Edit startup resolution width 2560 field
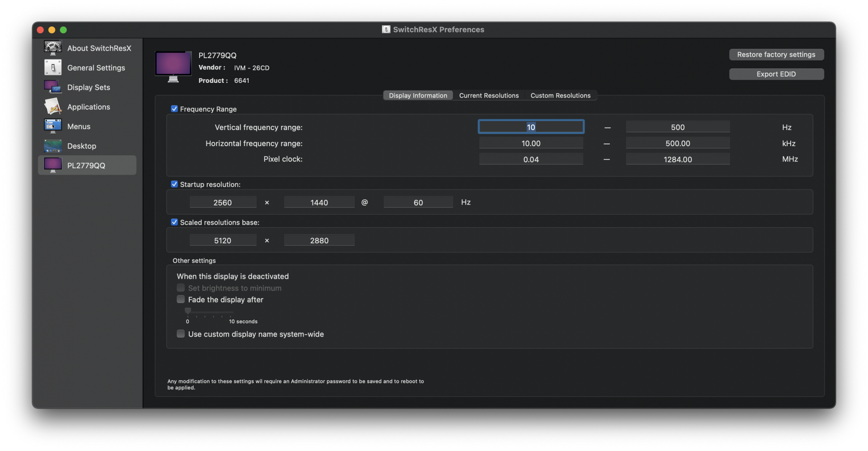This screenshot has width=868, height=451. [223, 203]
